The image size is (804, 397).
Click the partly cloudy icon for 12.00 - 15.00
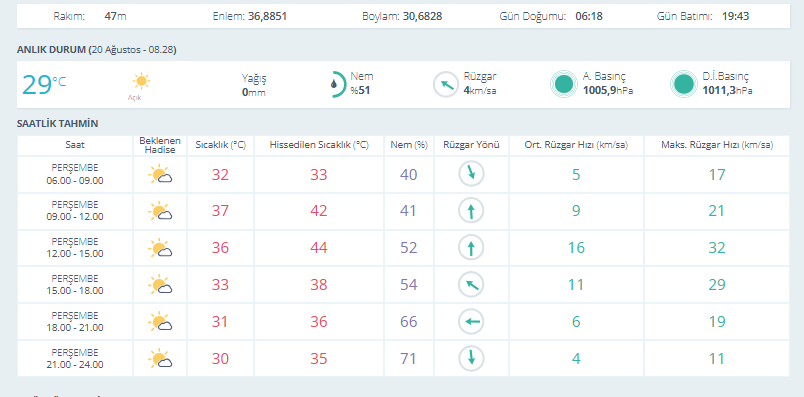[160, 248]
